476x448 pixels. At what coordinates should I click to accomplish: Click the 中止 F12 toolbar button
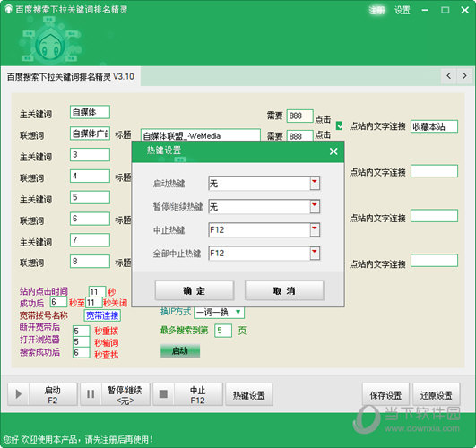pos(187,394)
